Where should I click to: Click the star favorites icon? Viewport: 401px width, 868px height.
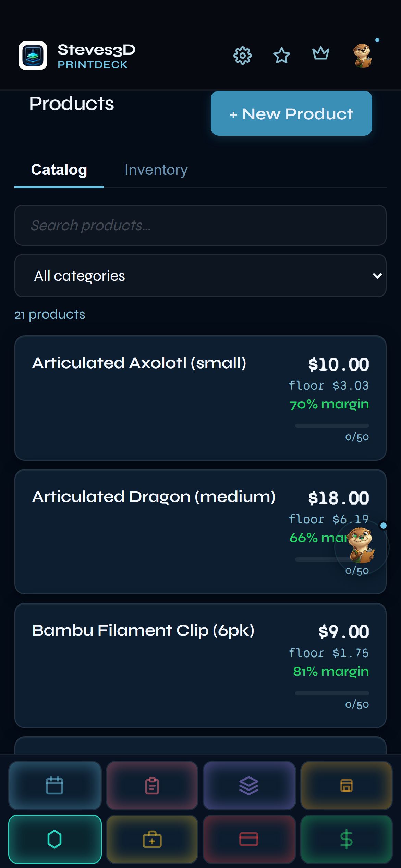pos(281,55)
